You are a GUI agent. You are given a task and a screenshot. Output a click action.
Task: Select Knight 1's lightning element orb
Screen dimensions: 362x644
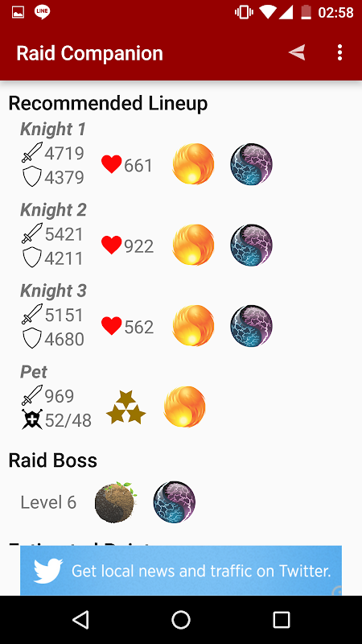[251, 164]
